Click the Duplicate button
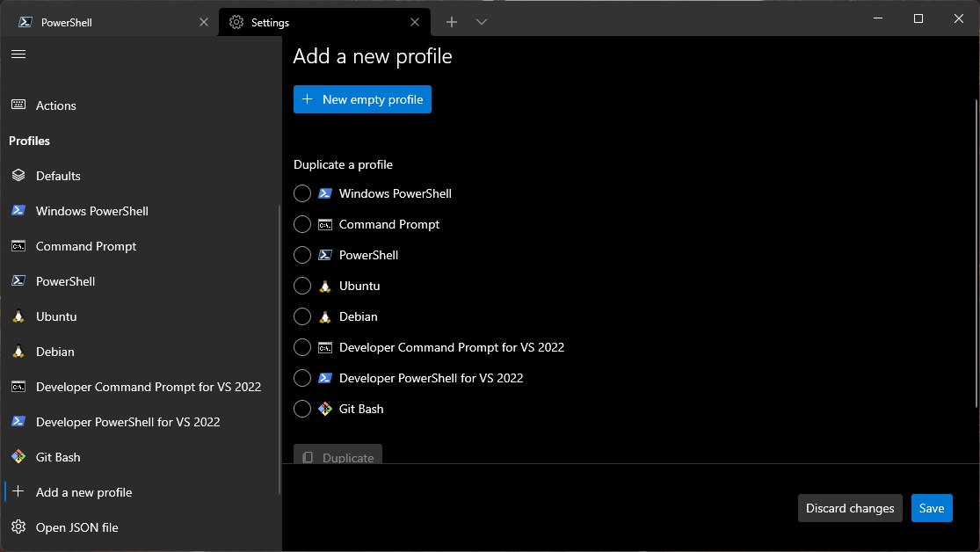Viewport: 980px width, 552px height. coord(338,454)
